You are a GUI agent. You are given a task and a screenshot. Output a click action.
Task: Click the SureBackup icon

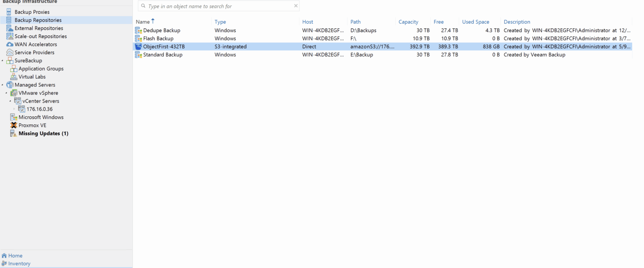(10, 61)
